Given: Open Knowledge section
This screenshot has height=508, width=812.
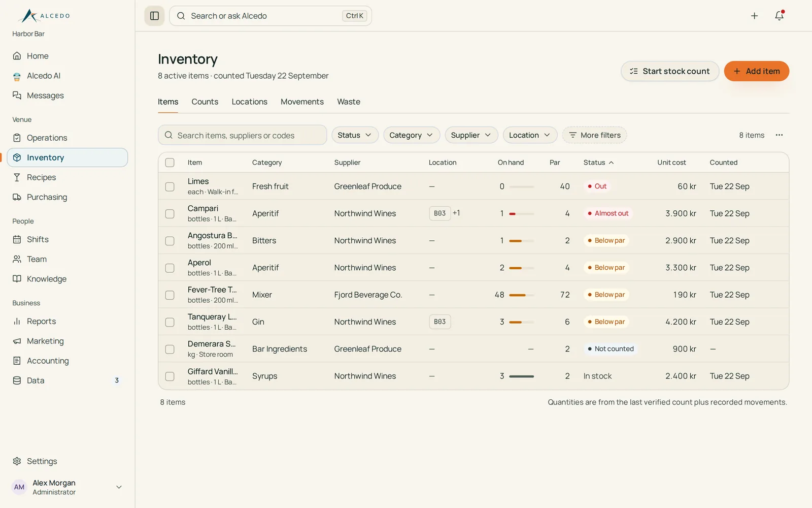Looking at the screenshot, I should (x=67, y=279).
